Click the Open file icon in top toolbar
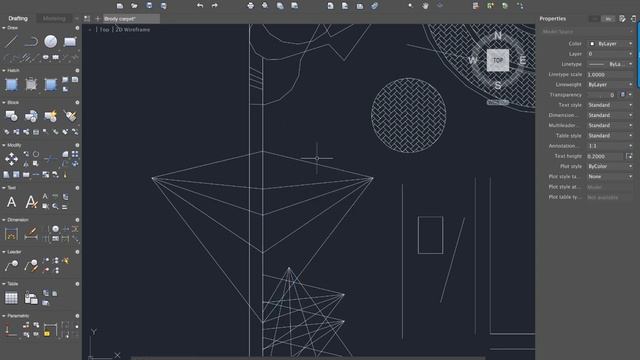Screen dimensions: 640x360 click(x=134, y=5)
